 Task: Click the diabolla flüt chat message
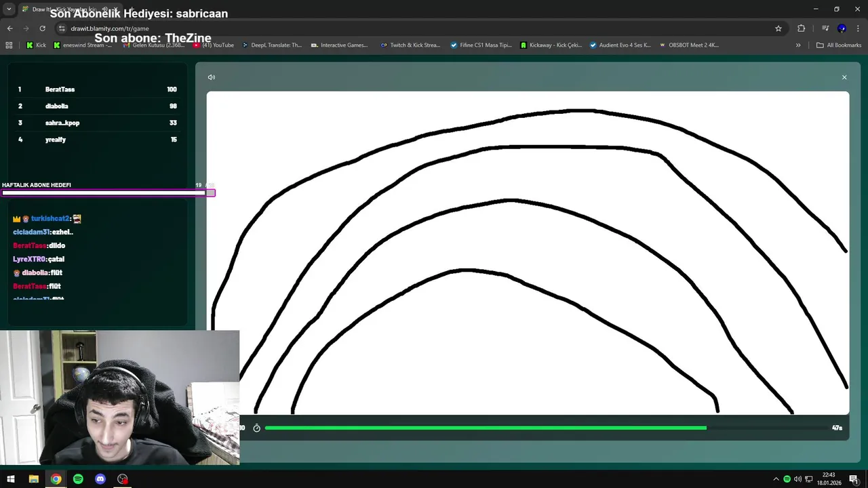[37, 272]
